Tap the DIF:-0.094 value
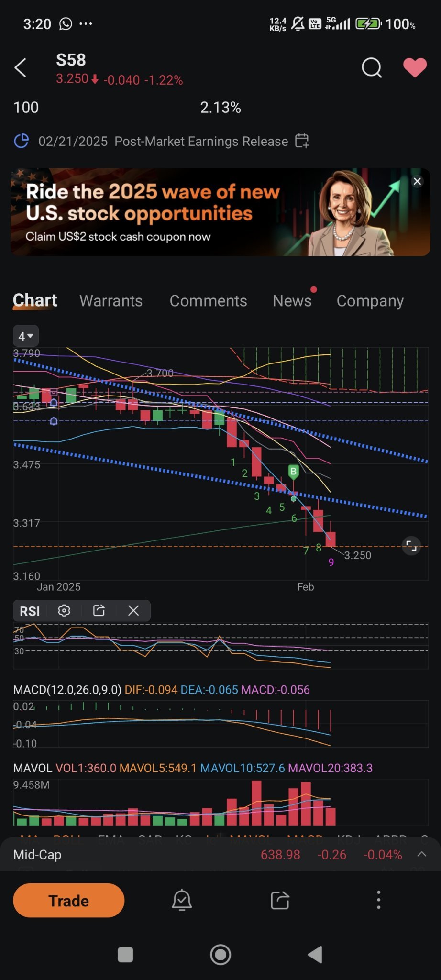Viewport: 441px width, 980px height. coord(151,690)
